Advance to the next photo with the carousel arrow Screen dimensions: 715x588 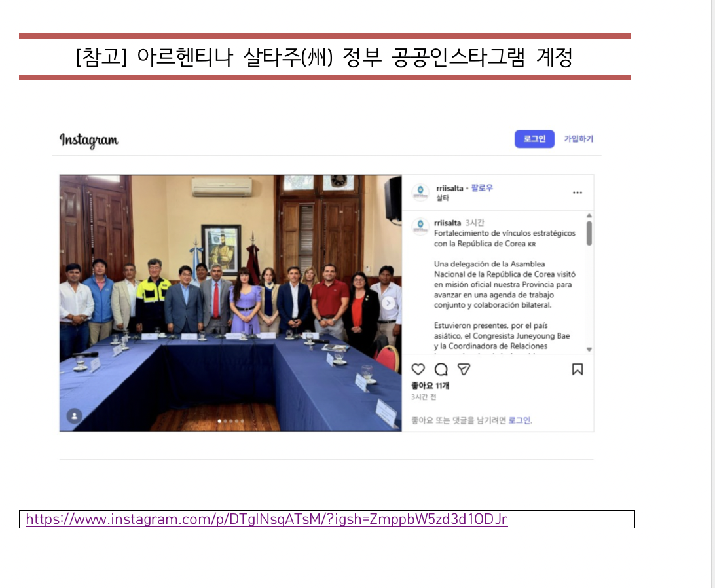[x=388, y=303]
